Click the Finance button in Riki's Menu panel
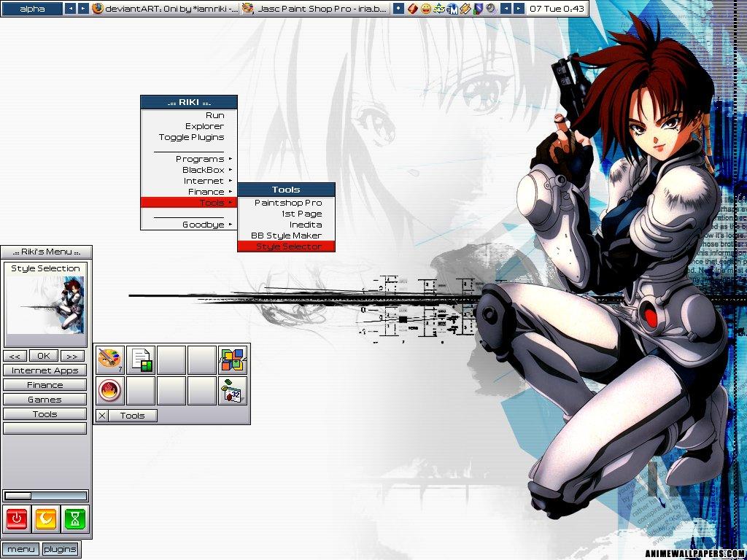The height and width of the screenshot is (560, 747). pyautogui.click(x=44, y=385)
